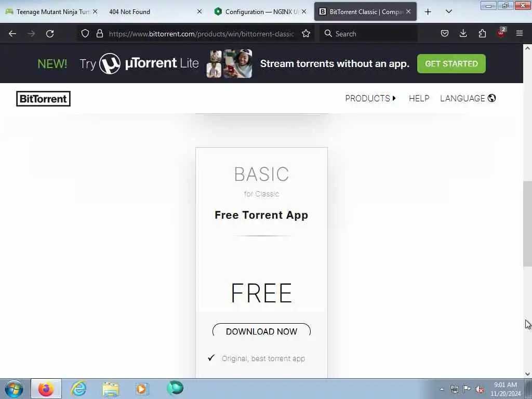Click 'Original, best torrent app' text
The width and height of the screenshot is (532, 399).
263,358
